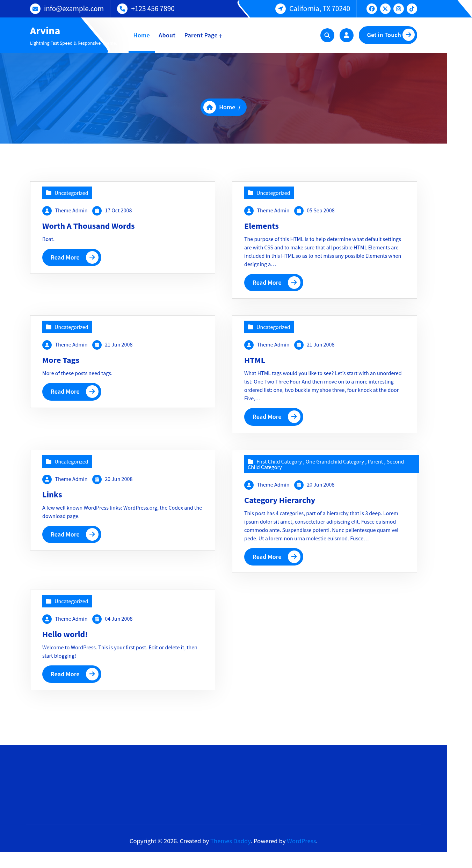The width and height of the screenshot is (472, 868).
Task: Open the Instagram social icon
Action: [398, 9]
